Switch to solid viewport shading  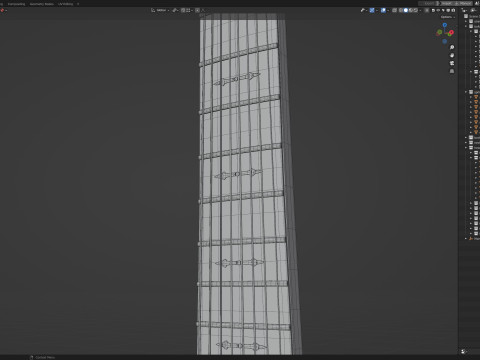coord(406,10)
